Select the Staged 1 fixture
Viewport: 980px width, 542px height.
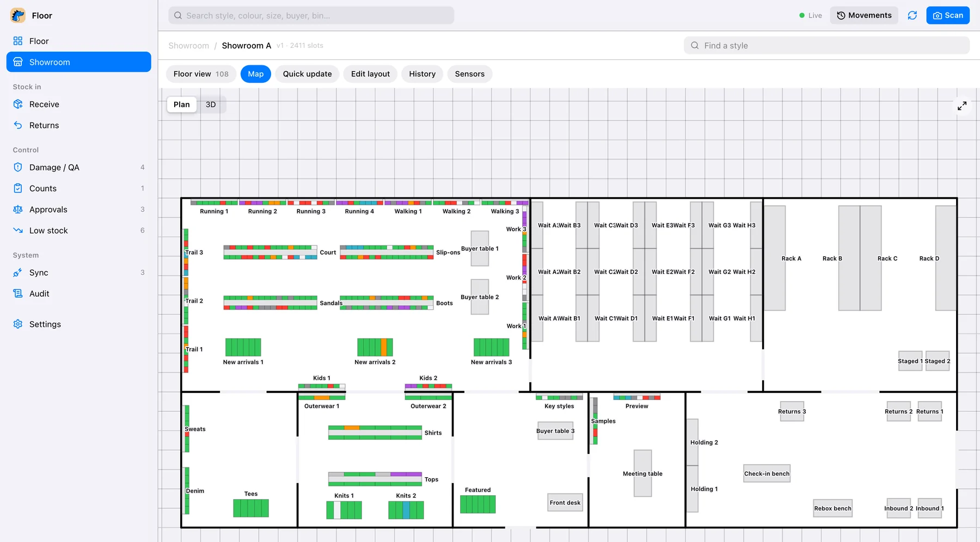pyautogui.click(x=910, y=361)
